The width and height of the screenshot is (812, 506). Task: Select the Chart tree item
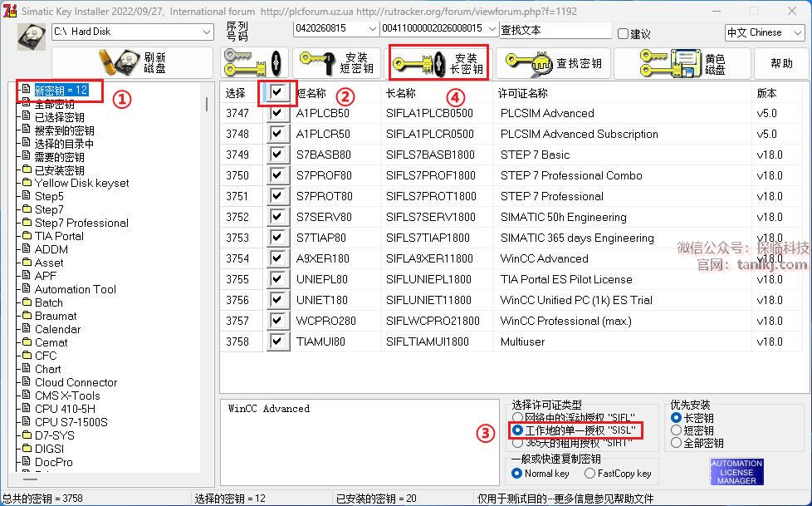point(47,369)
